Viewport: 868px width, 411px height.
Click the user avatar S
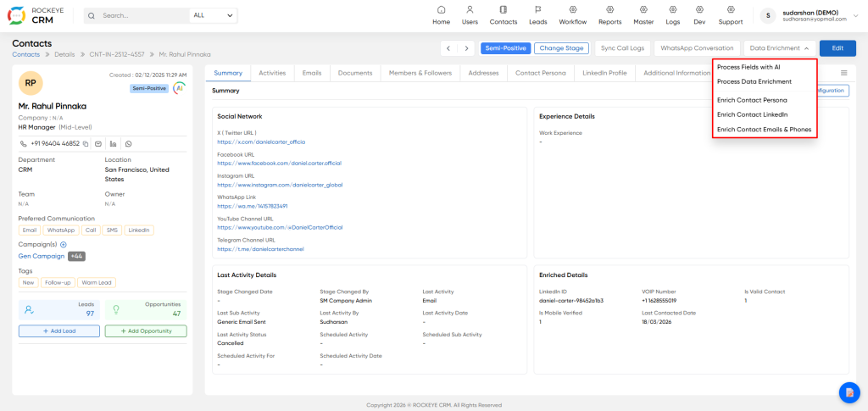point(768,15)
